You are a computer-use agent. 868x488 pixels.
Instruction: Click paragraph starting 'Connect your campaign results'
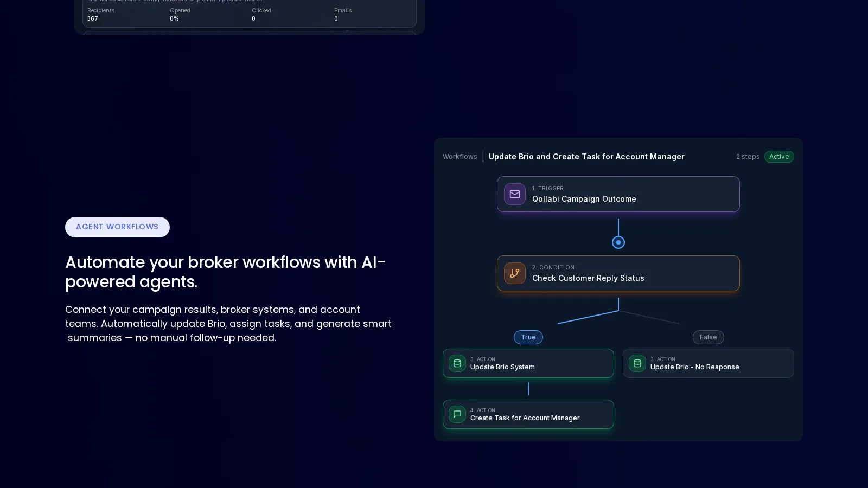228,324
